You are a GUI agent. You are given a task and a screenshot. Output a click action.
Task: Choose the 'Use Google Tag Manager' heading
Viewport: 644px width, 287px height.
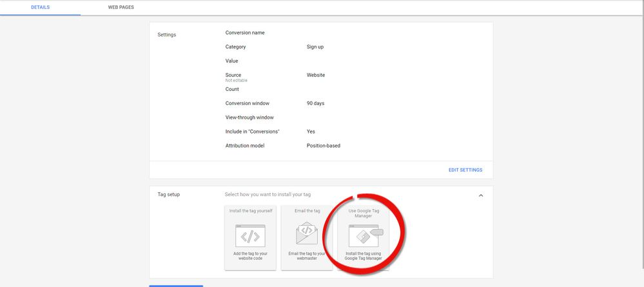coord(363,213)
